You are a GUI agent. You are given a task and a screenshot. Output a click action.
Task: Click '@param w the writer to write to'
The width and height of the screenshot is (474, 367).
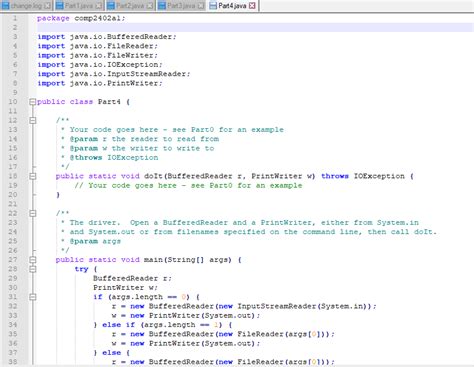142,148
